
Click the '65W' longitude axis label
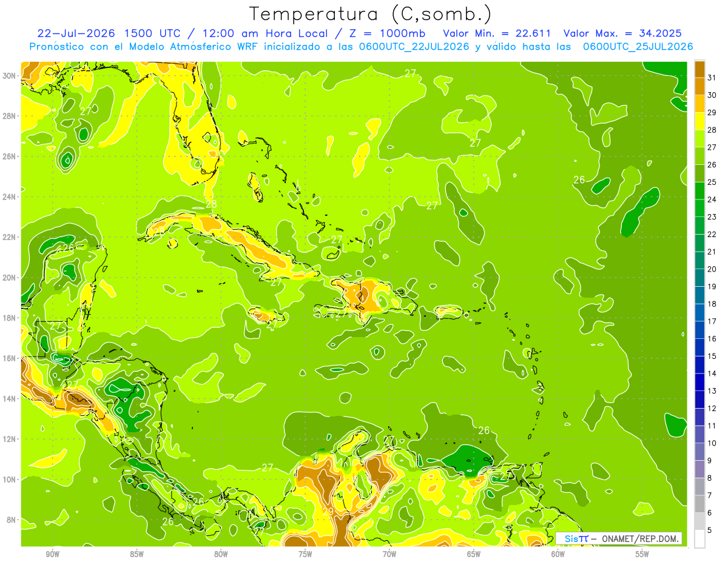[x=474, y=554]
